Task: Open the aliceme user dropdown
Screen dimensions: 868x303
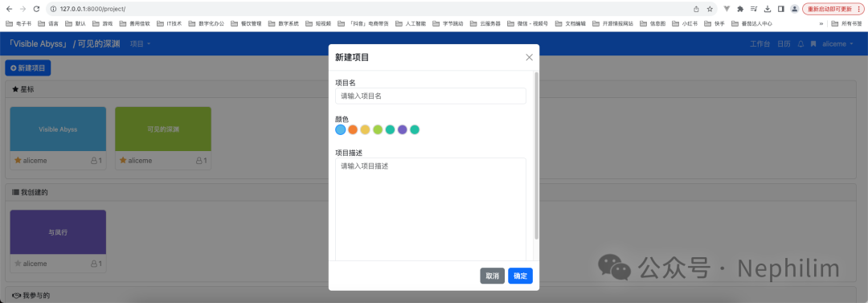Action: pos(837,43)
